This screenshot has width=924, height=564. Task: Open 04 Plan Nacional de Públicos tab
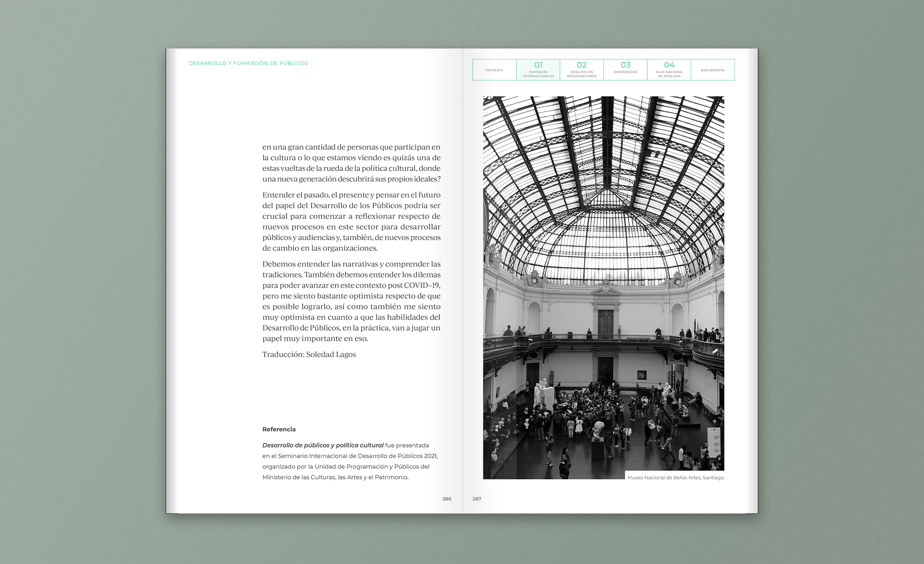point(669,70)
